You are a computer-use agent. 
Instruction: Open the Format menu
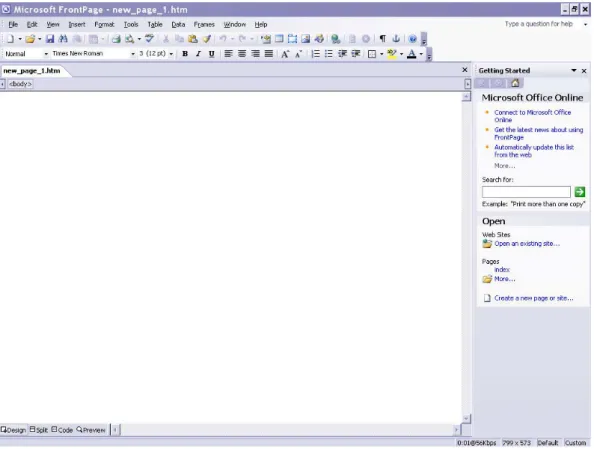[x=104, y=24]
